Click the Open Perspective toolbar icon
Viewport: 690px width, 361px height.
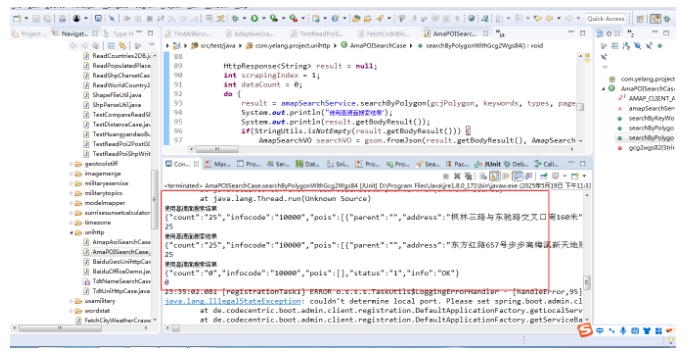[x=640, y=18]
